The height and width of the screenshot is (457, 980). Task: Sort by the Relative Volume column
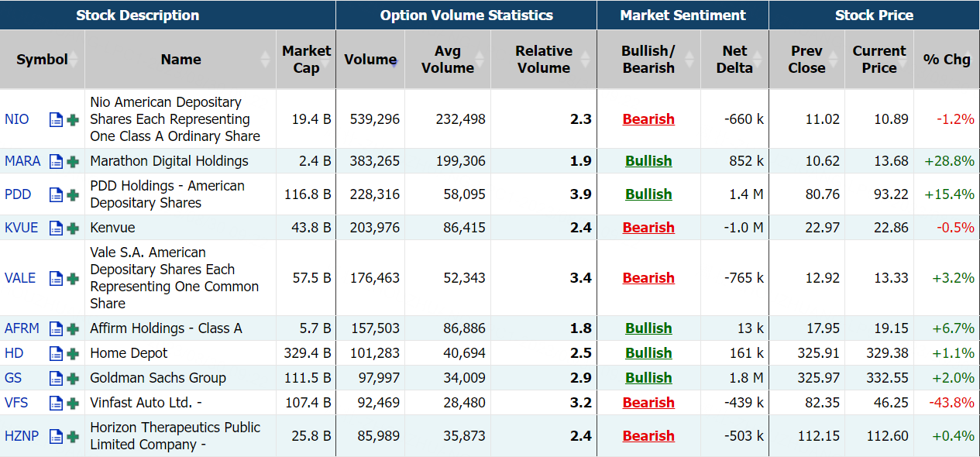(x=586, y=60)
